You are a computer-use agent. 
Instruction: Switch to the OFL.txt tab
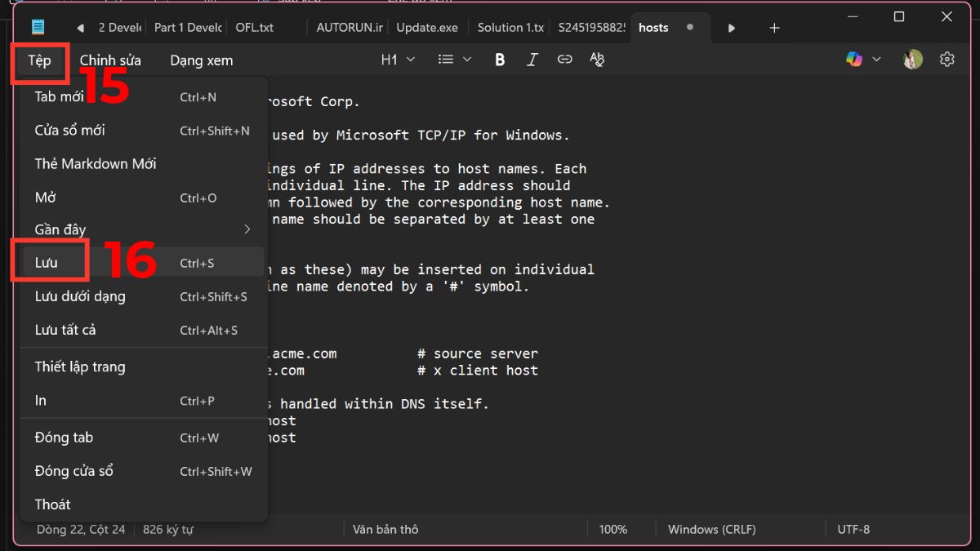click(x=255, y=28)
